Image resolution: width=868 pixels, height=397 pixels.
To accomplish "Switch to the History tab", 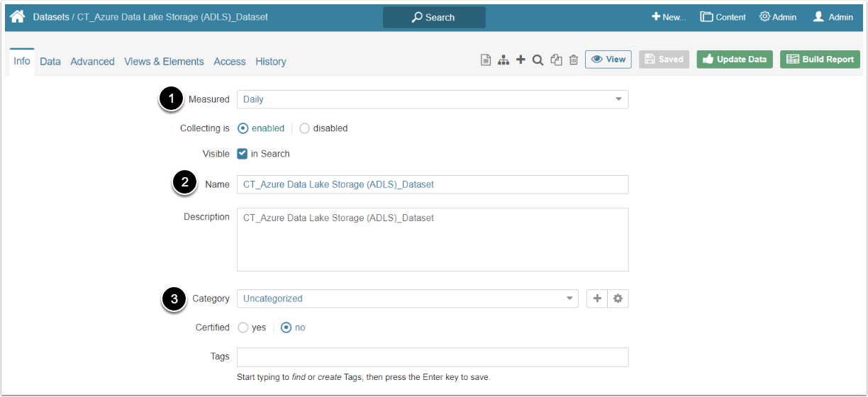I will coord(271,62).
